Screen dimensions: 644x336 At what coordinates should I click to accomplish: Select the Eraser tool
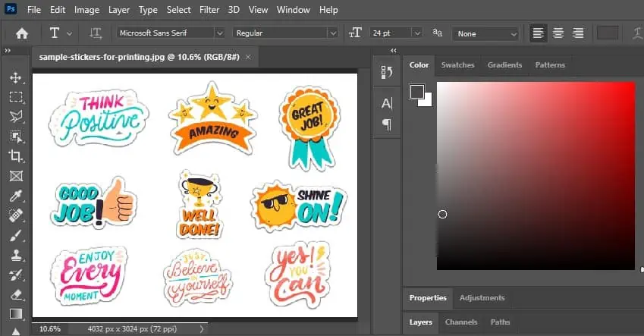[x=15, y=294]
